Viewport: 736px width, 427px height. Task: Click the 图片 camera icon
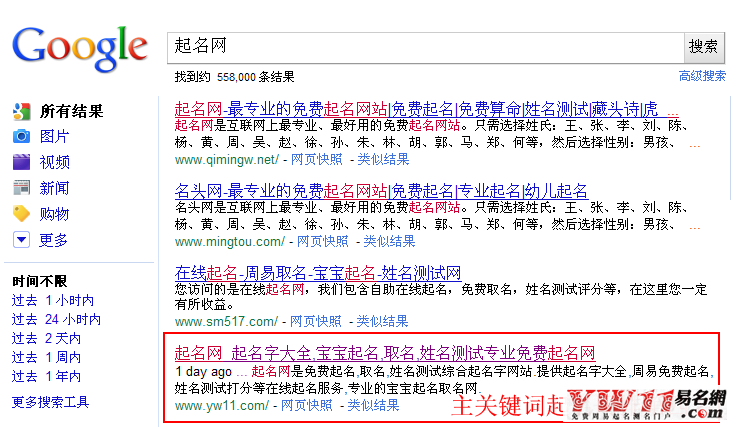pos(21,137)
